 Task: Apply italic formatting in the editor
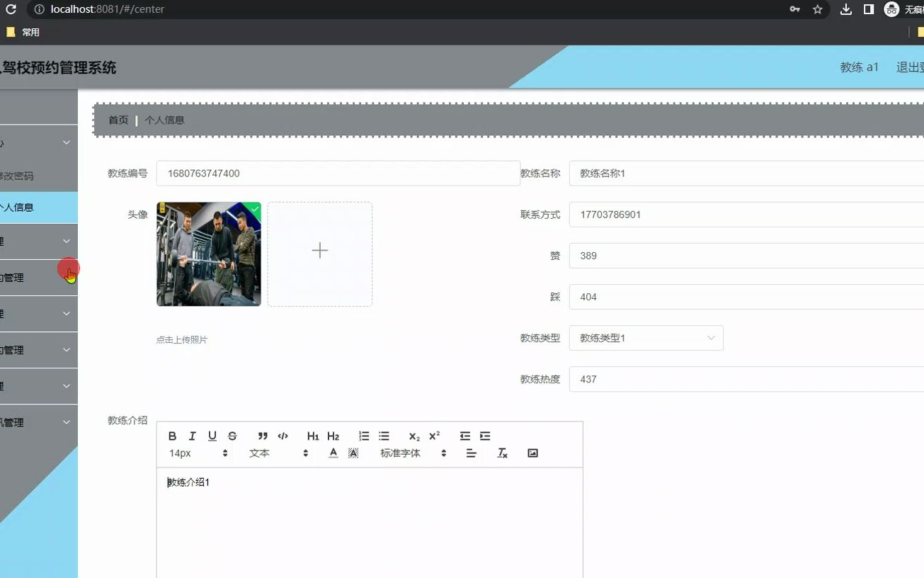[x=192, y=436]
